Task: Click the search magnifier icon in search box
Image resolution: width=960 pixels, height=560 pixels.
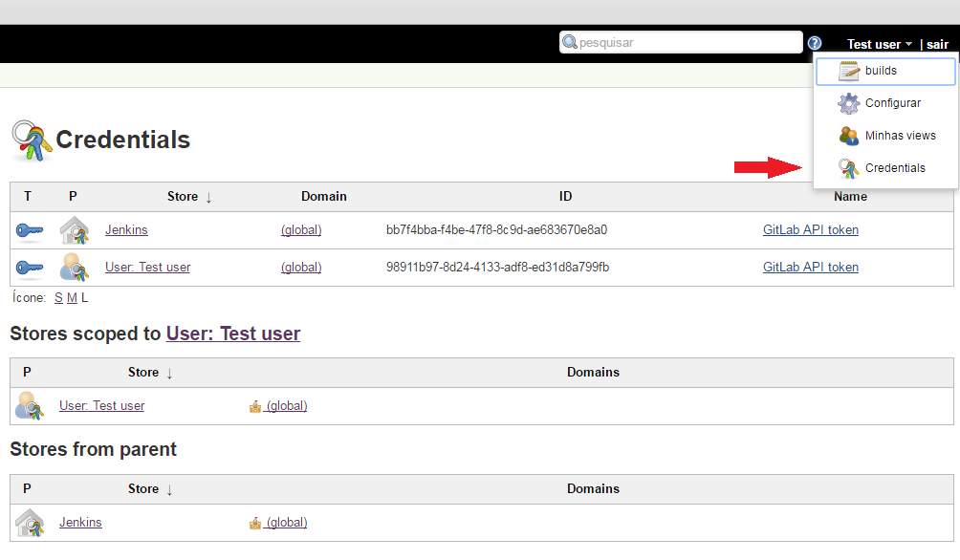Action: coord(569,42)
